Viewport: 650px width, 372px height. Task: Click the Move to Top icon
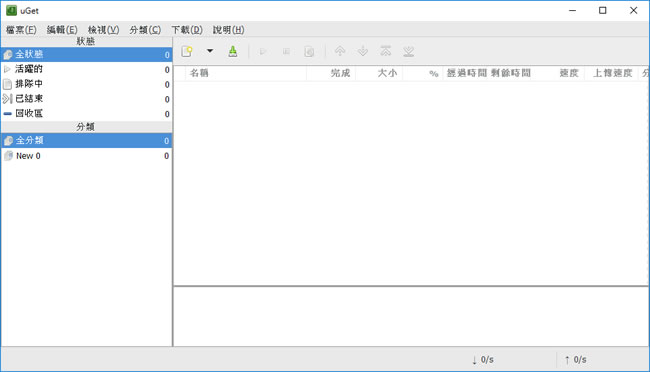click(386, 51)
